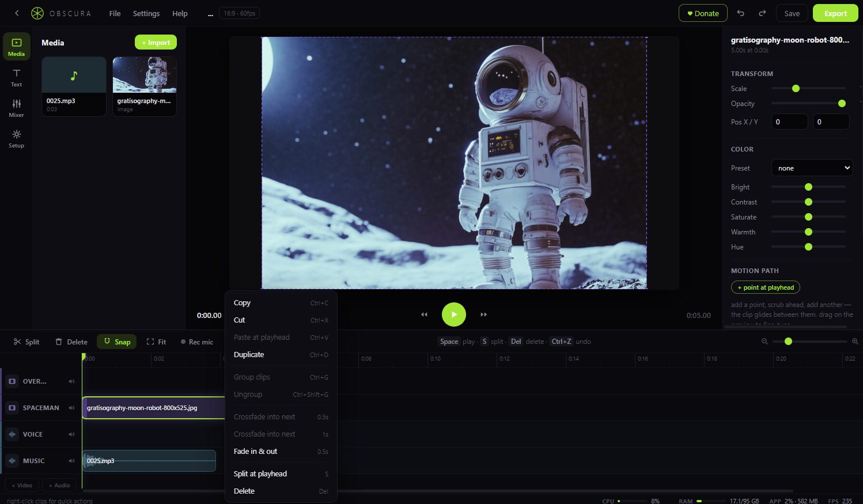Rewind with the skip-back control

click(x=424, y=314)
